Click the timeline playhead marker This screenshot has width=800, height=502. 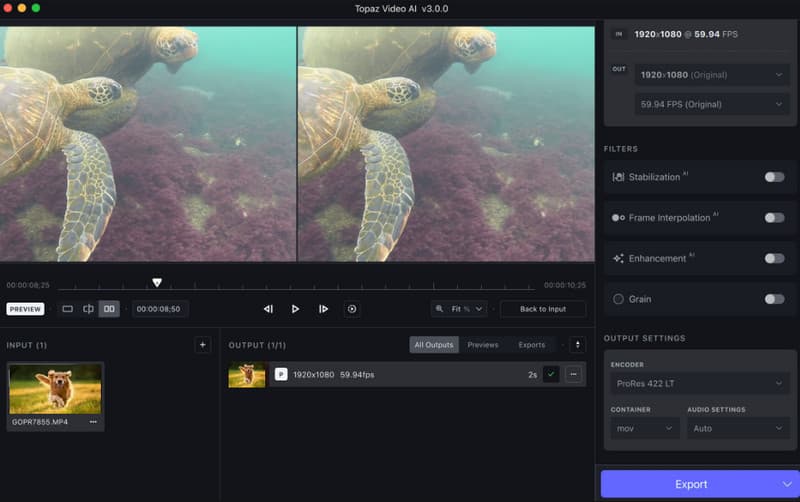[157, 282]
